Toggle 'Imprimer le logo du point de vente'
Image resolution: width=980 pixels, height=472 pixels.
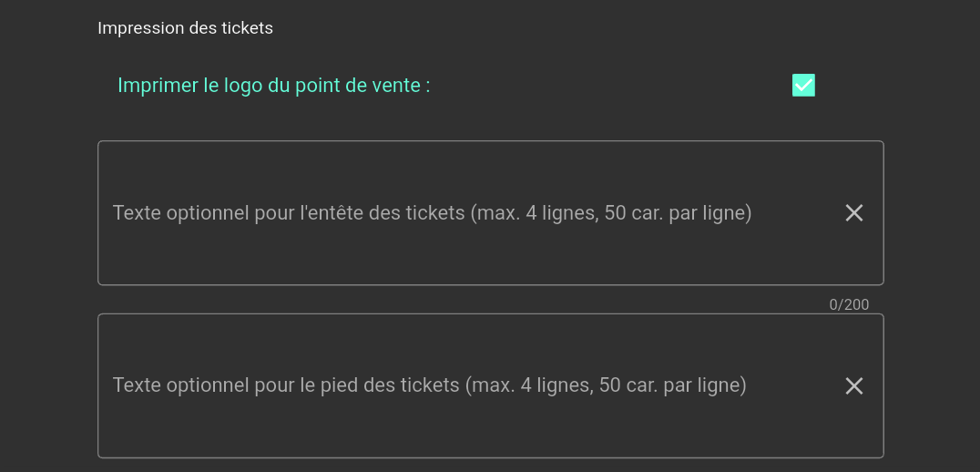tap(803, 86)
